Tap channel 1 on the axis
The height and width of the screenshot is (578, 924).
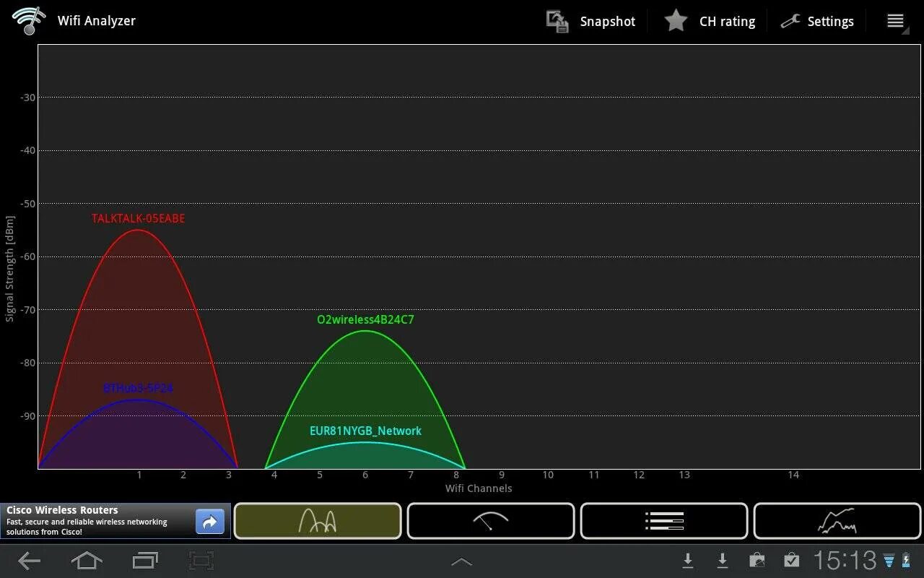(139, 475)
